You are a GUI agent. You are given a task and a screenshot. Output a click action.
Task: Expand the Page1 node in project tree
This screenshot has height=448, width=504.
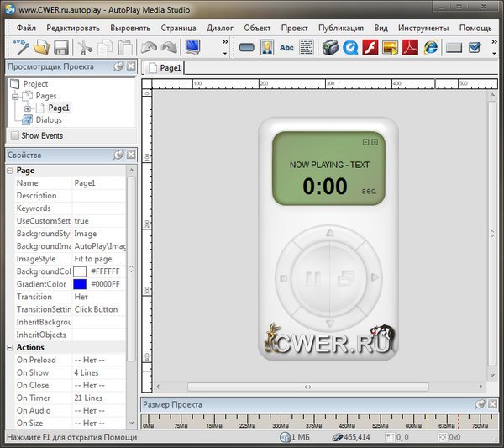coord(28,108)
